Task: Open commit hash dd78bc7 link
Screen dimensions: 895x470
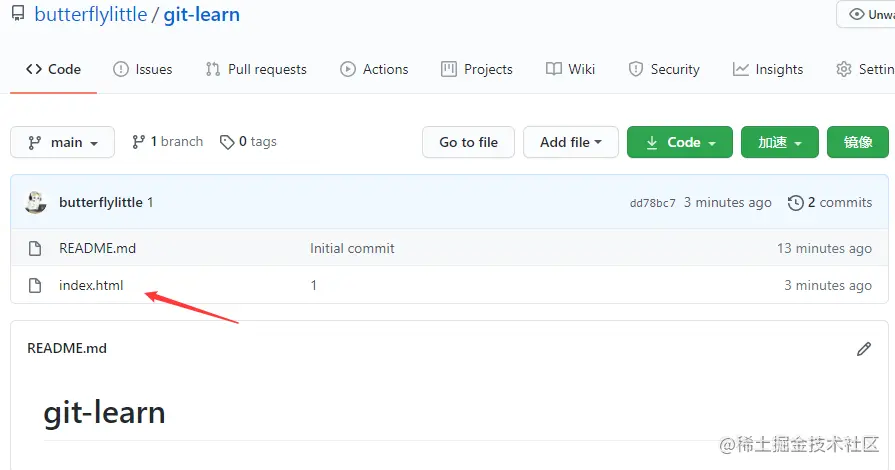Action: (x=652, y=203)
